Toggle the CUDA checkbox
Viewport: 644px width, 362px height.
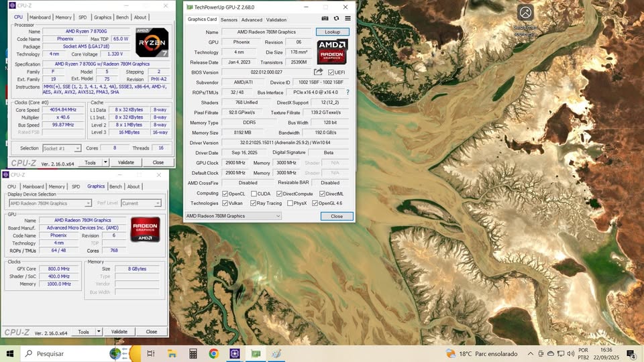point(254,194)
